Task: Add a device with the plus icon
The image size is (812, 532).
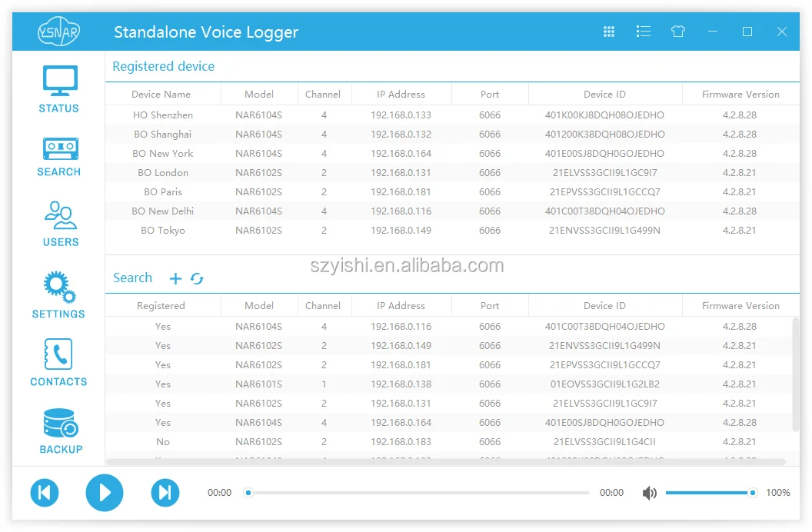Action: coord(175,278)
